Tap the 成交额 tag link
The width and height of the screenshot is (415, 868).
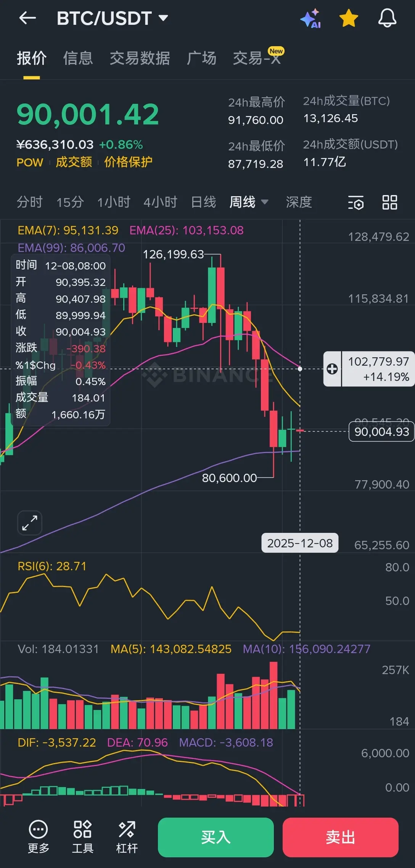tap(74, 162)
